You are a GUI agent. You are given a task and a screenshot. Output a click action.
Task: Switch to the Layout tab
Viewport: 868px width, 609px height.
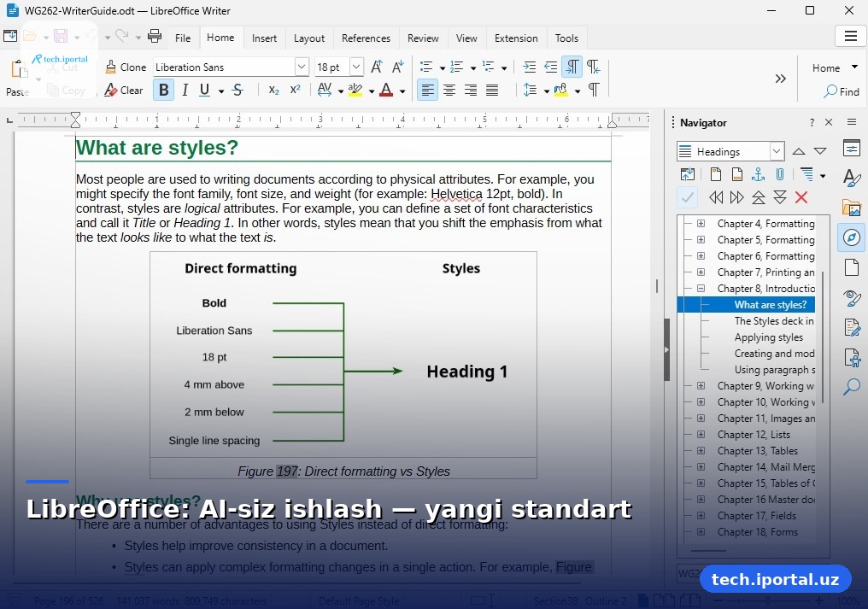[x=309, y=38]
